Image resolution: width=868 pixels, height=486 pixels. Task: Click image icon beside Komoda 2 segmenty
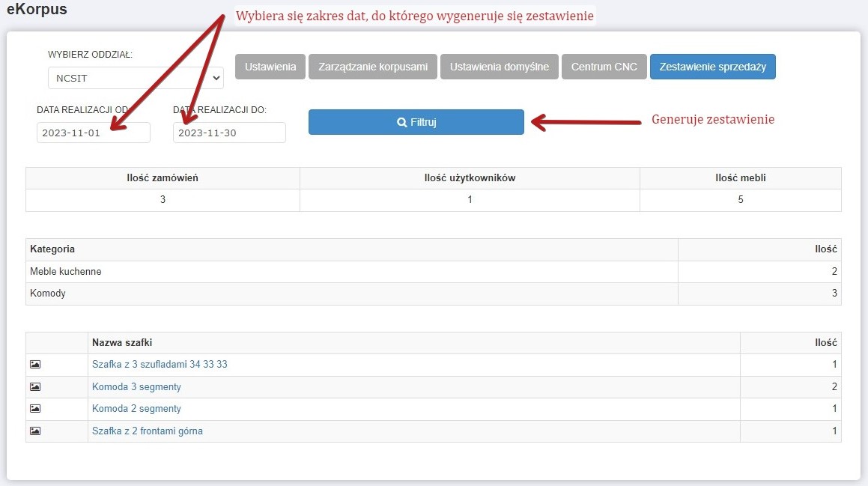(35, 409)
